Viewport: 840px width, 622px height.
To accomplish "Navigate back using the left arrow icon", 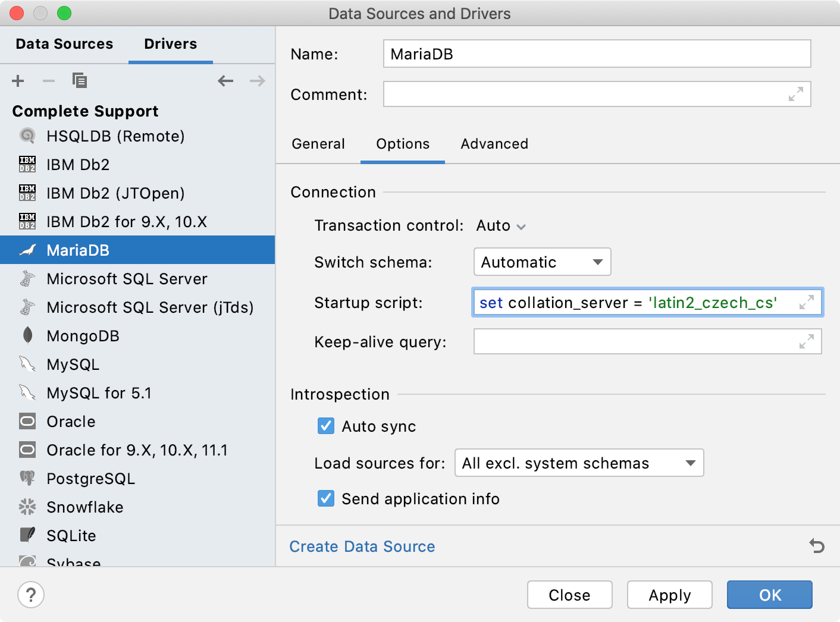I will tap(225, 81).
